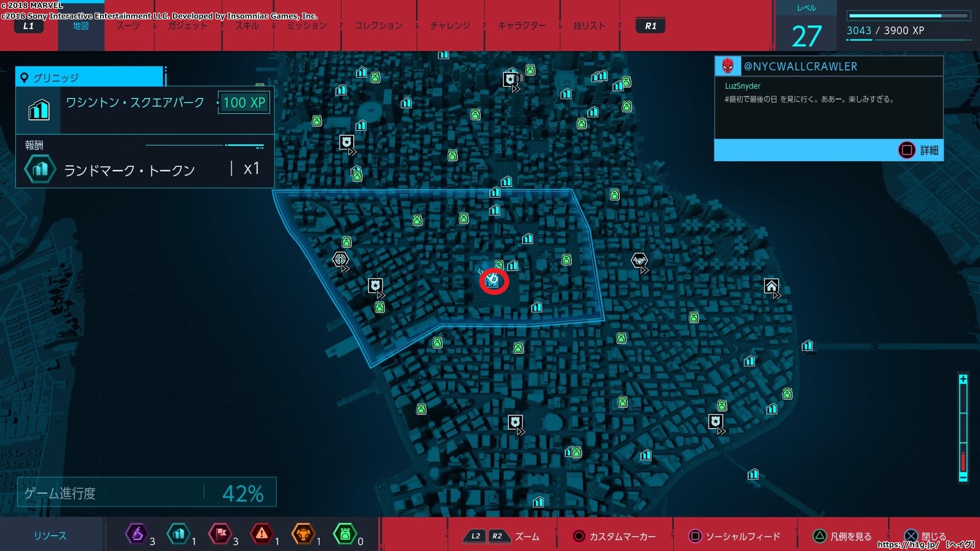Click the 報酬 rewards heading
The width and height of the screenshot is (980, 551).
34,145
